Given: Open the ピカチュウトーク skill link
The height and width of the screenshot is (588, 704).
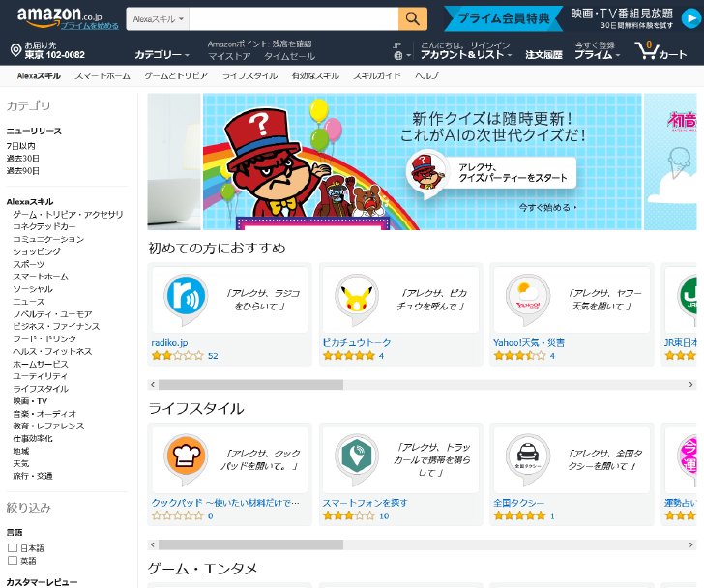Looking at the screenshot, I should [357, 343].
